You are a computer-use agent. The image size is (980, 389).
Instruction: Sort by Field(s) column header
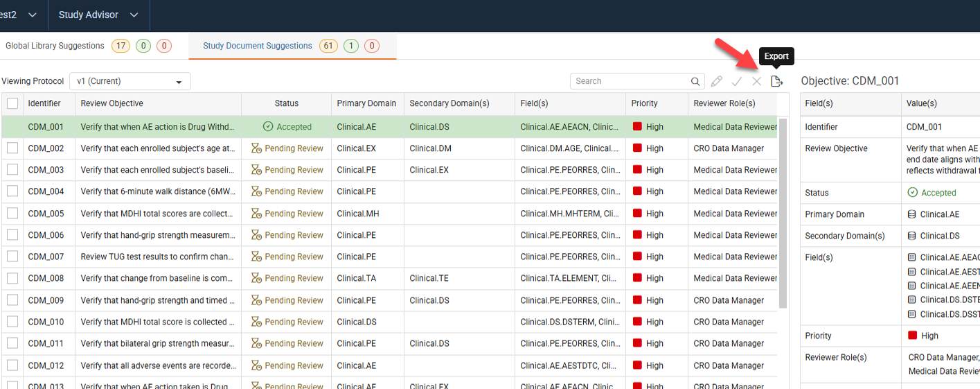tap(534, 103)
